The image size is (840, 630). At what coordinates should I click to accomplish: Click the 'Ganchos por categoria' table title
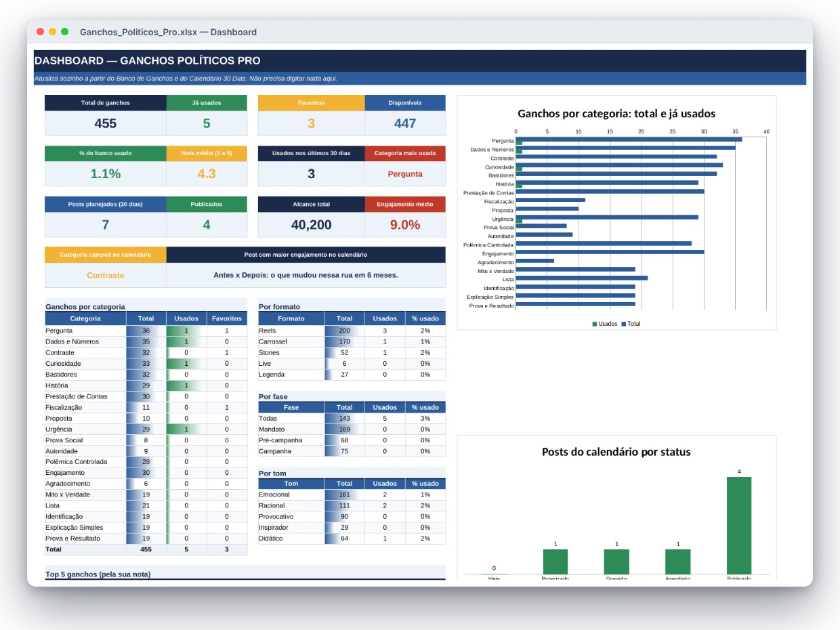85,307
